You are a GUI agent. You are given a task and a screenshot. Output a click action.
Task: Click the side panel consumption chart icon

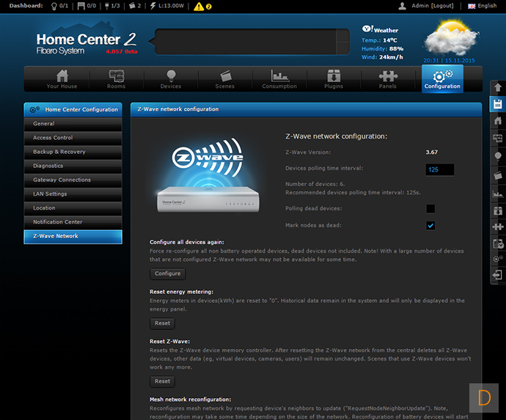tap(498, 194)
